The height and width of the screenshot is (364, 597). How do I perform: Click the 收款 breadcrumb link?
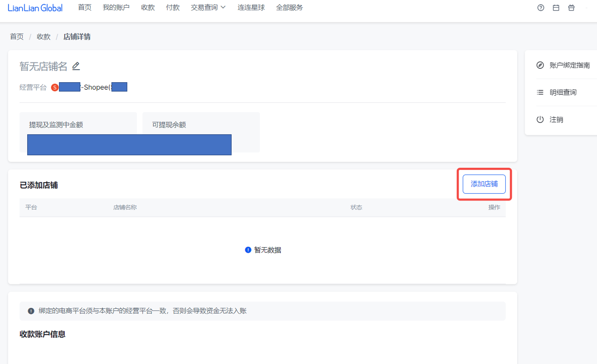[x=43, y=37]
